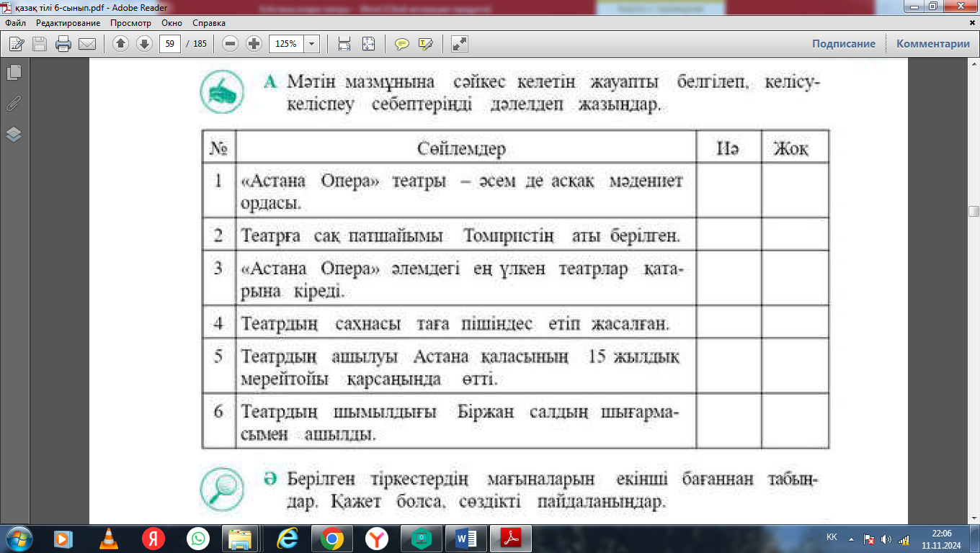Screen dimensions: 980x553
Task: Switch to read mode view icon
Action: pyautogui.click(x=459, y=44)
